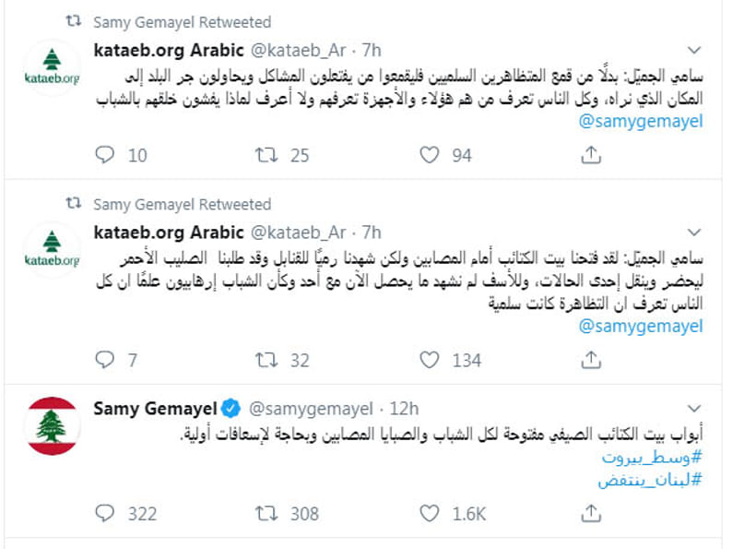Reply to Samy Gemayel's tweet with 322 comments

tap(104, 513)
